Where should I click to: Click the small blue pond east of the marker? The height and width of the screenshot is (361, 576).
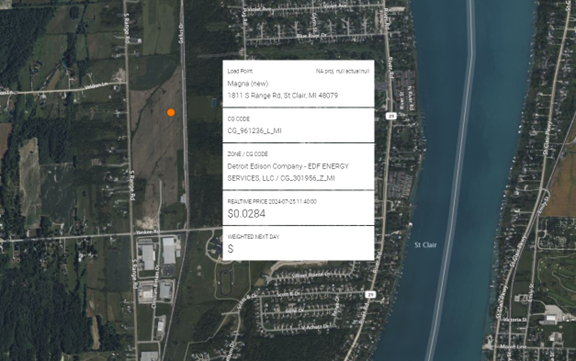pos(214,102)
